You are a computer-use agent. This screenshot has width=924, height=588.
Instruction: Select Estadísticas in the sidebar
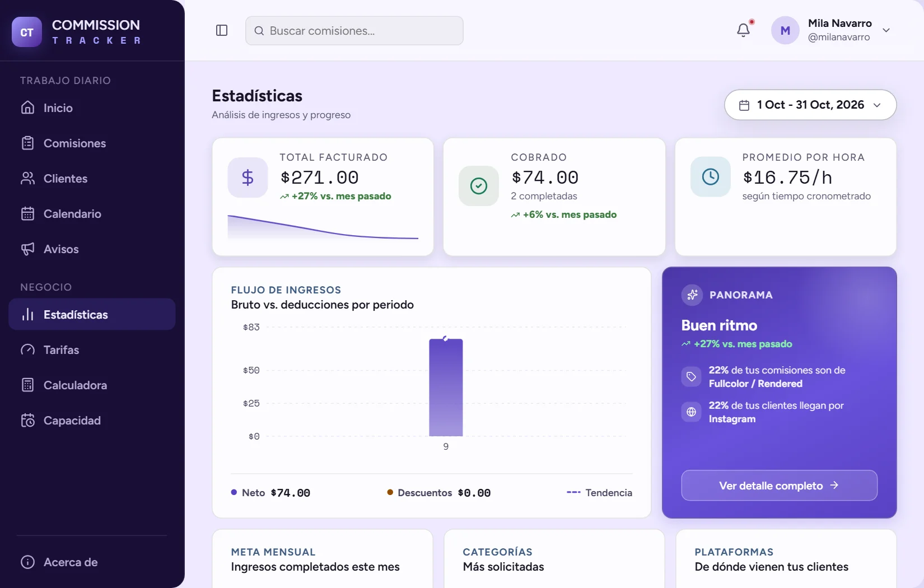tap(92, 314)
